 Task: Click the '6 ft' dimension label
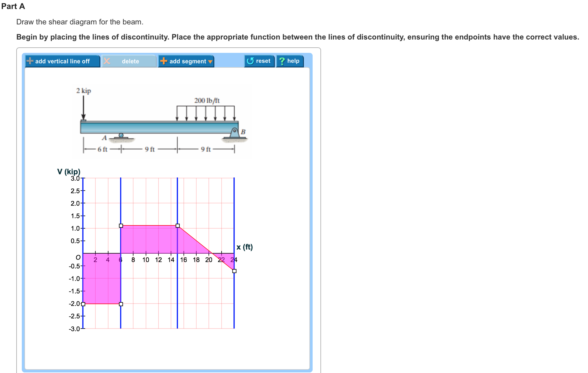pyautogui.click(x=102, y=149)
